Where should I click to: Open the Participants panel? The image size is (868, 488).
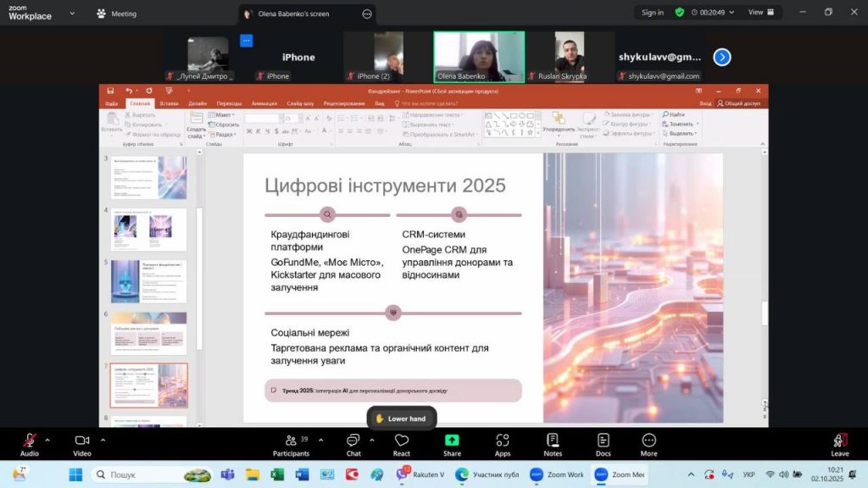tap(291, 444)
